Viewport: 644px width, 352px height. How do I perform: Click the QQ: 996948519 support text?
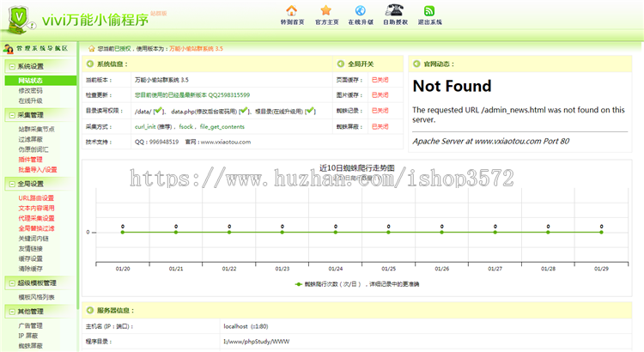[156, 142]
